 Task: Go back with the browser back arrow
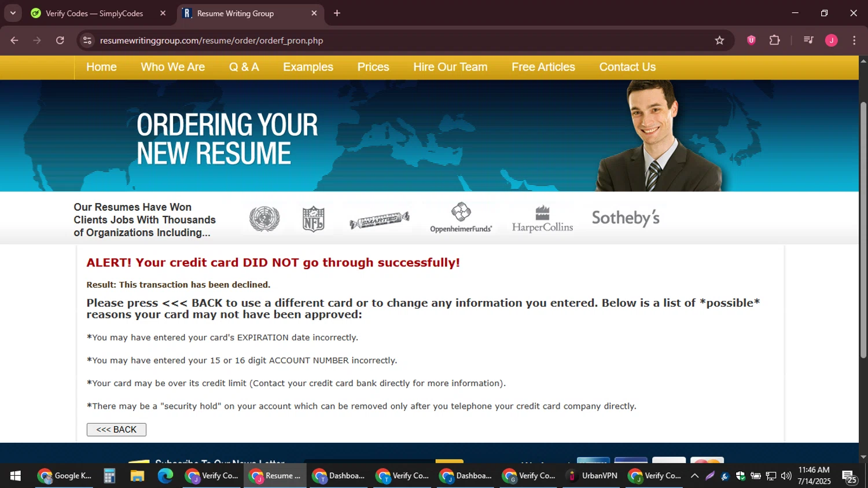[14, 41]
